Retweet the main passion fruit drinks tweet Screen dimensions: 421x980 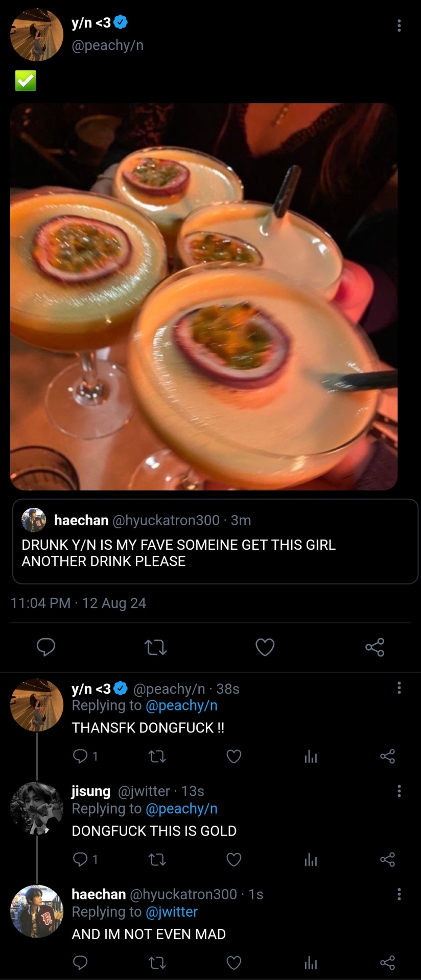[x=155, y=647]
